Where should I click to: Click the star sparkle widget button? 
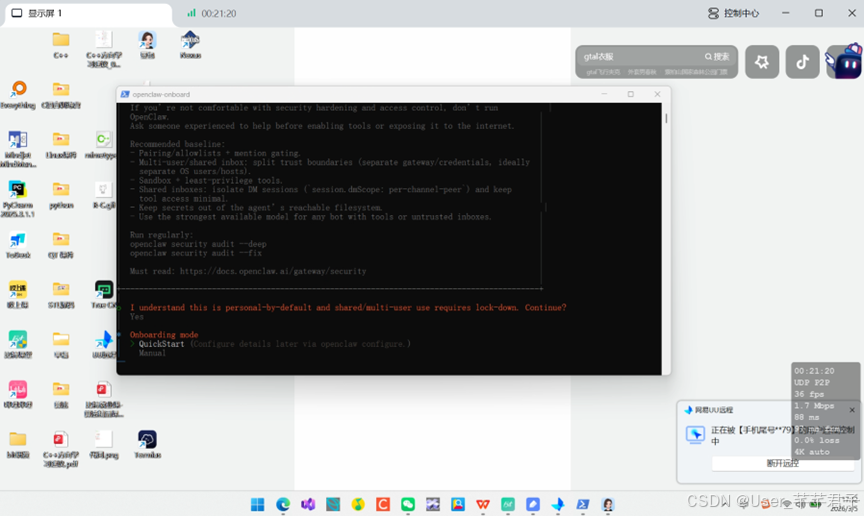pos(762,62)
